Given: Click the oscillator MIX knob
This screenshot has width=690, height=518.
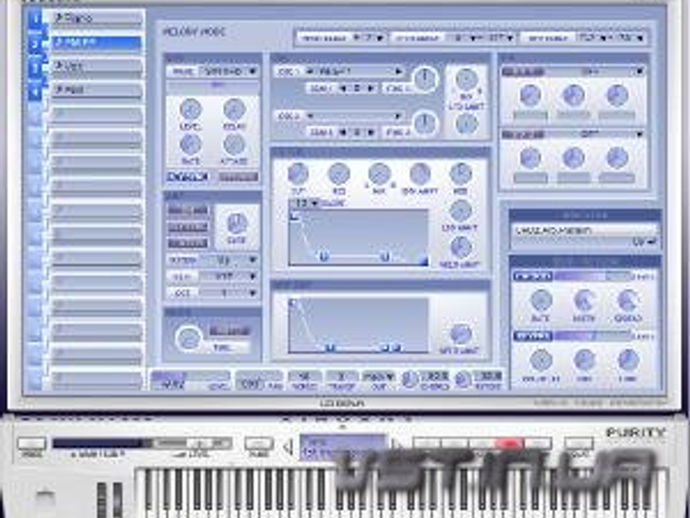Looking at the screenshot, I should coord(466,80).
